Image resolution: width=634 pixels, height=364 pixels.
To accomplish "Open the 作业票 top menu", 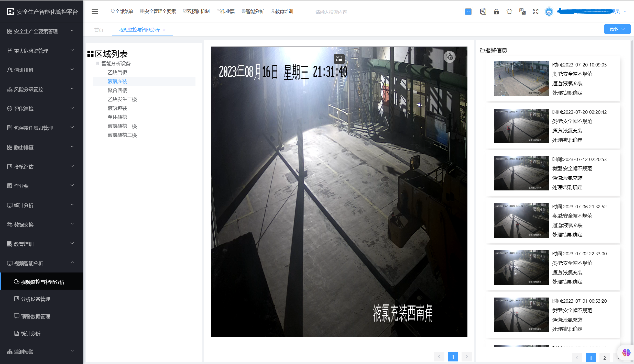I will click(226, 12).
